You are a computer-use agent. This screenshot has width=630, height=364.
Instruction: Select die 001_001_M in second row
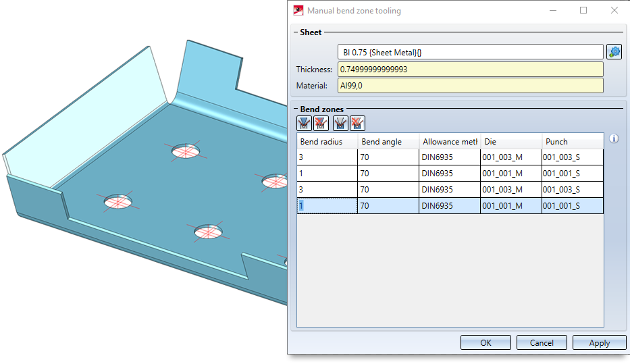[x=511, y=173]
